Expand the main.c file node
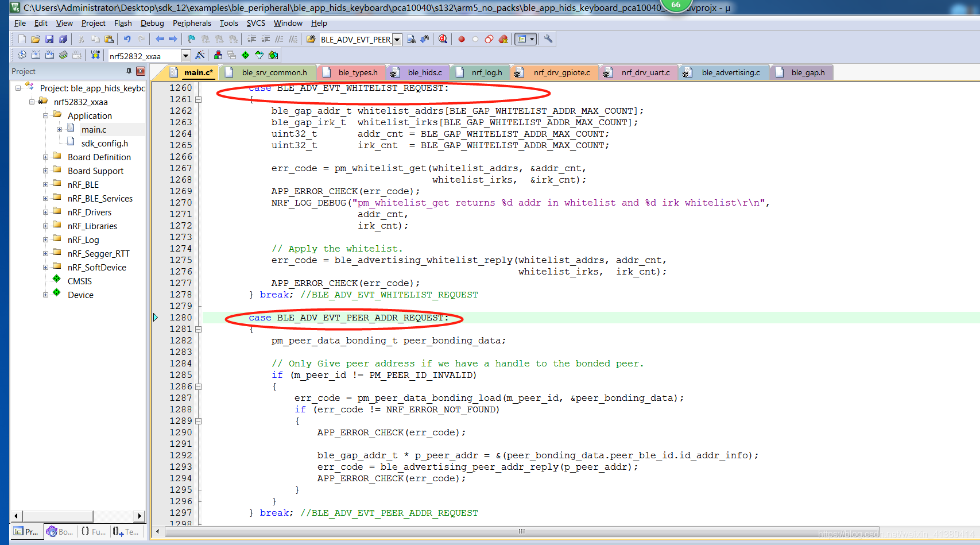Screen dimensions: 980x545 click(59, 129)
